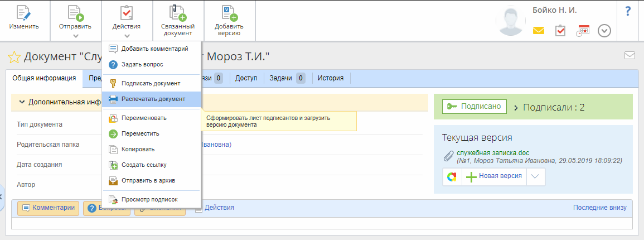Screen dimensions: 644x240
Task: Open the help question mark icon
Action: (628, 11)
